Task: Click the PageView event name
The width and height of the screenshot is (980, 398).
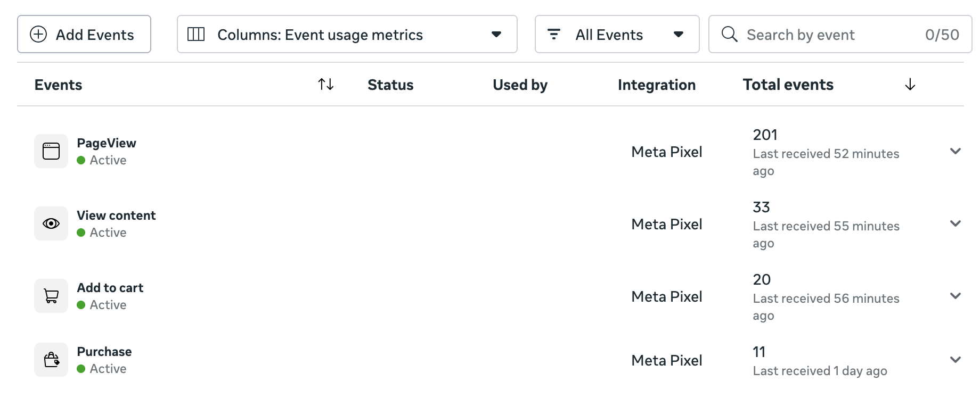Action: pos(107,143)
